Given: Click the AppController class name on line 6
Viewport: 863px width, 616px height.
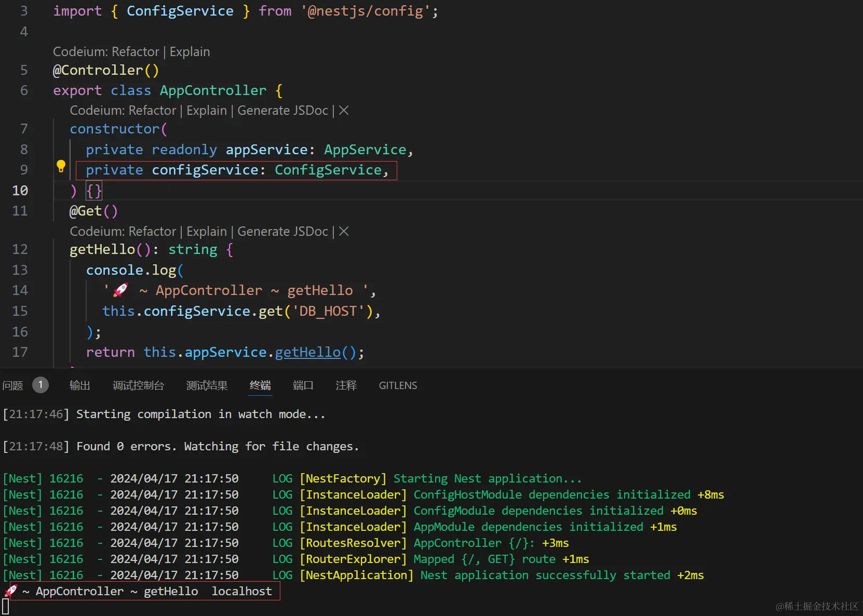Looking at the screenshot, I should point(213,91).
